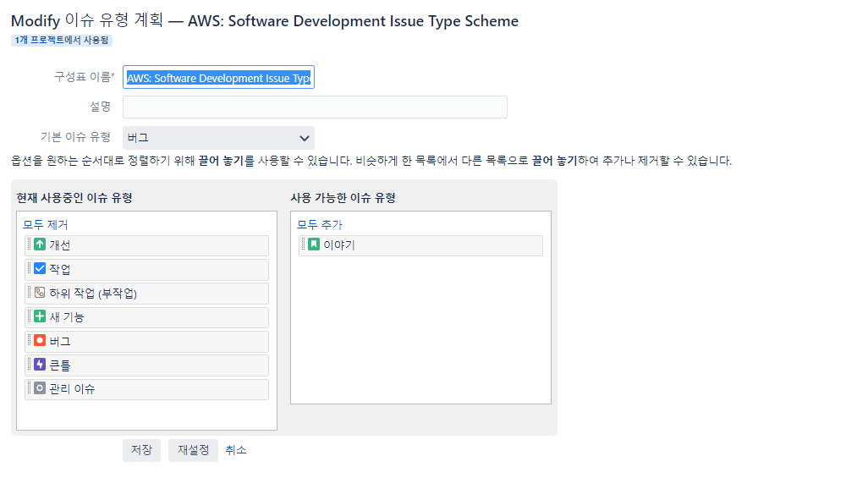Viewport: 868px width, 478px height.
Task: Click the 사용 가능한 이슈 유형 heading
Action: click(x=343, y=198)
